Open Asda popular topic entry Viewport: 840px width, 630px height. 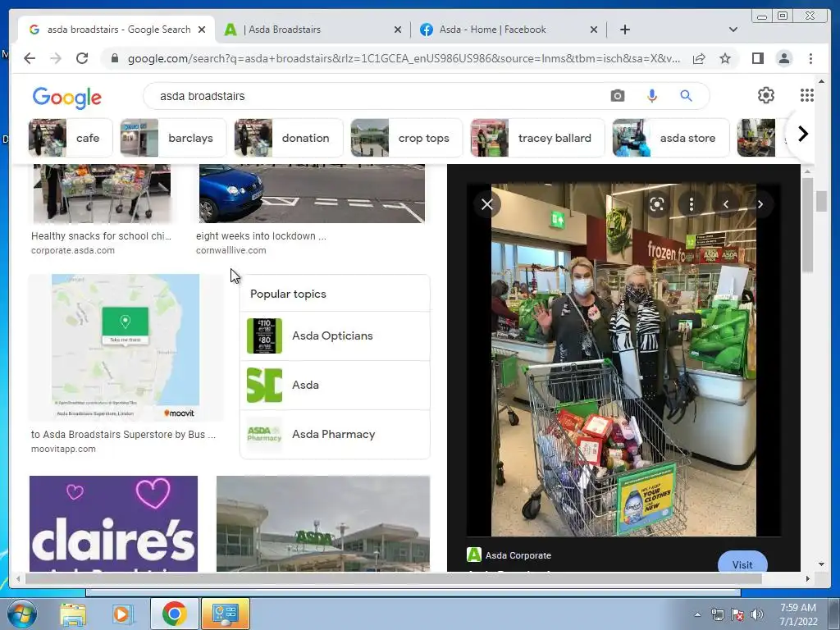(x=335, y=386)
